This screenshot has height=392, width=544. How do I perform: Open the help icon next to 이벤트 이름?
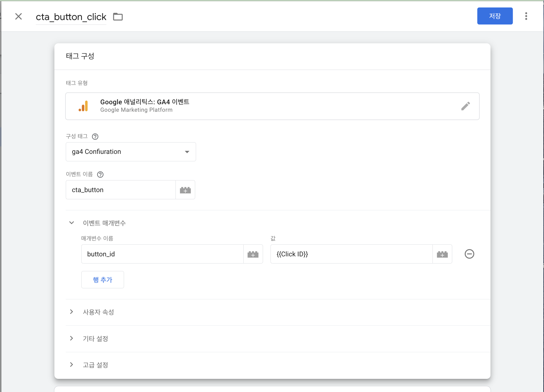pyautogui.click(x=100, y=174)
